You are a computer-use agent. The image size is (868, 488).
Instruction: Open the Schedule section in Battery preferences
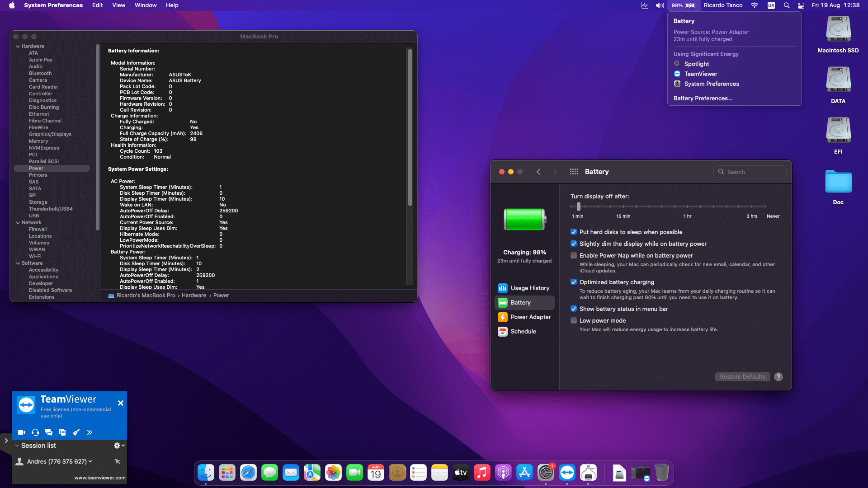coord(523,331)
